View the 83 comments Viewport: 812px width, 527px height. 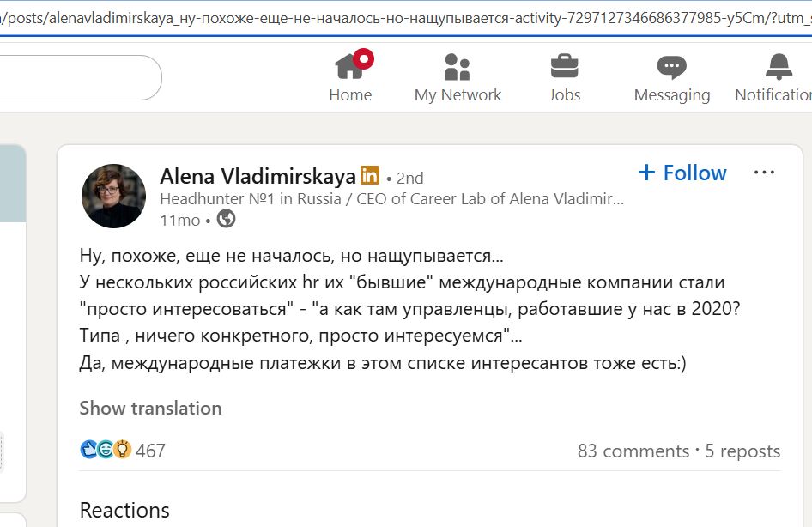click(x=633, y=451)
